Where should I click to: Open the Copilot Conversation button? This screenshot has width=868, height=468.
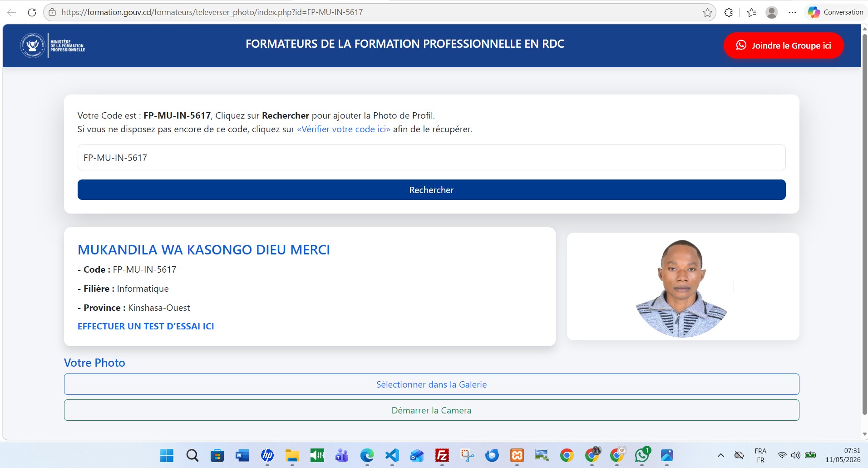click(835, 12)
